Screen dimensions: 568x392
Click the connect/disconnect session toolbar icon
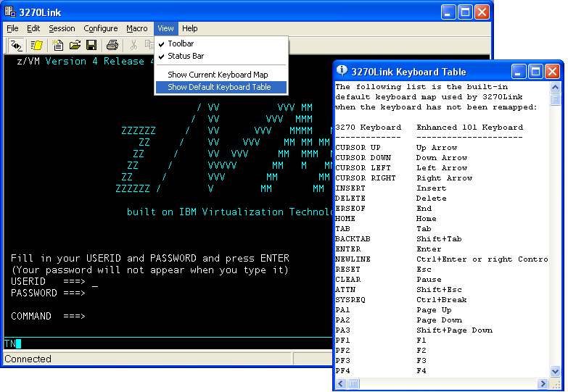(16, 45)
